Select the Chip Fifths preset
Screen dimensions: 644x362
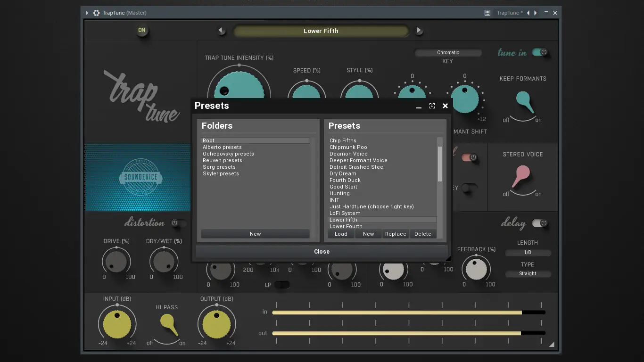point(382,140)
